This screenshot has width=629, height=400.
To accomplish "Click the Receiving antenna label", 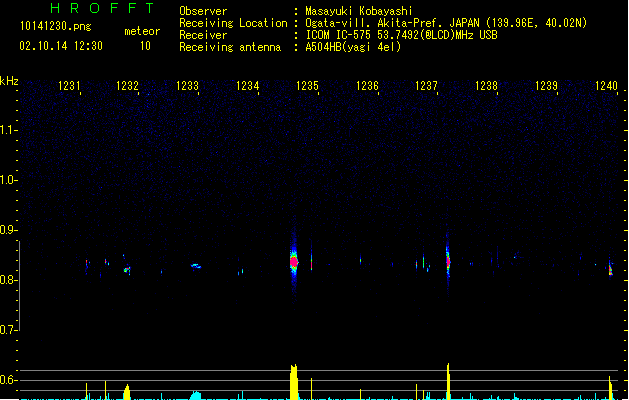I will tap(230, 47).
